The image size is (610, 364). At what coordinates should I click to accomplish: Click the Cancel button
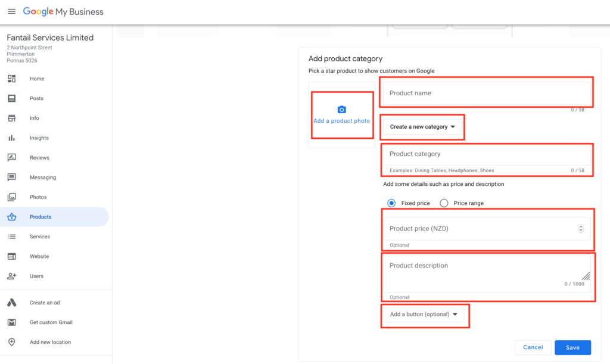(x=533, y=347)
